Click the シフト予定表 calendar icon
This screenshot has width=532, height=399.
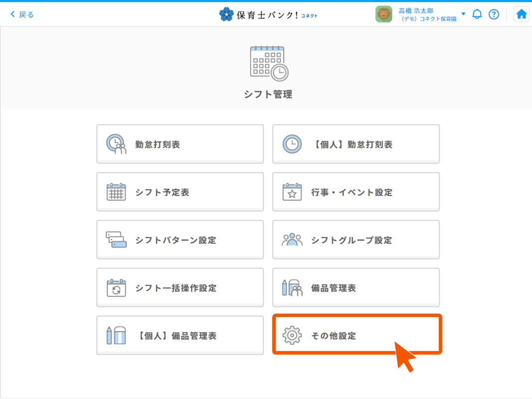point(116,192)
